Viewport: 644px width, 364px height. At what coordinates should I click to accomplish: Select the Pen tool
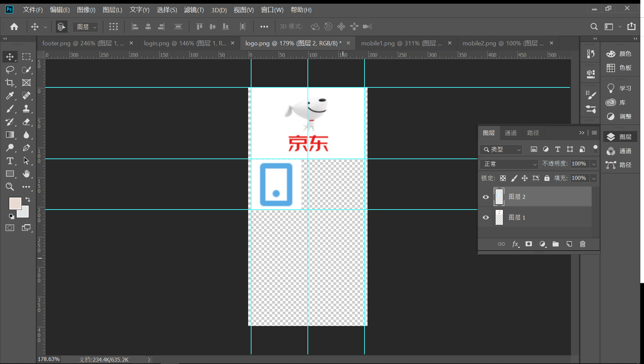(x=26, y=148)
